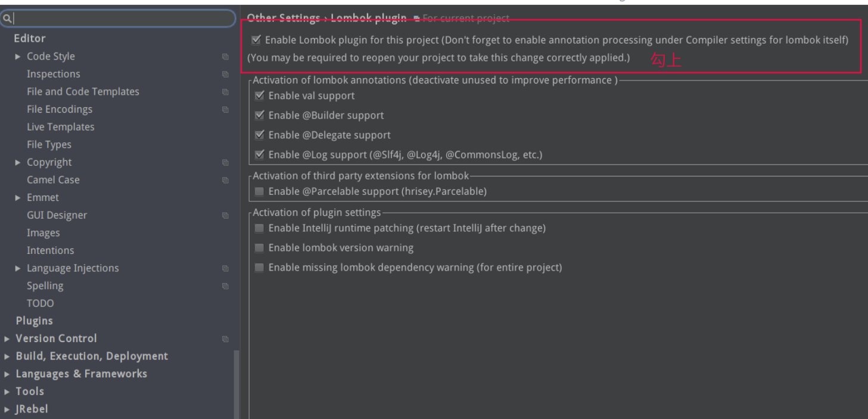The width and height of the screenshot is (868, 419).
Task: Click project-level icon beside GUI Designer
Action: (225, 215)
